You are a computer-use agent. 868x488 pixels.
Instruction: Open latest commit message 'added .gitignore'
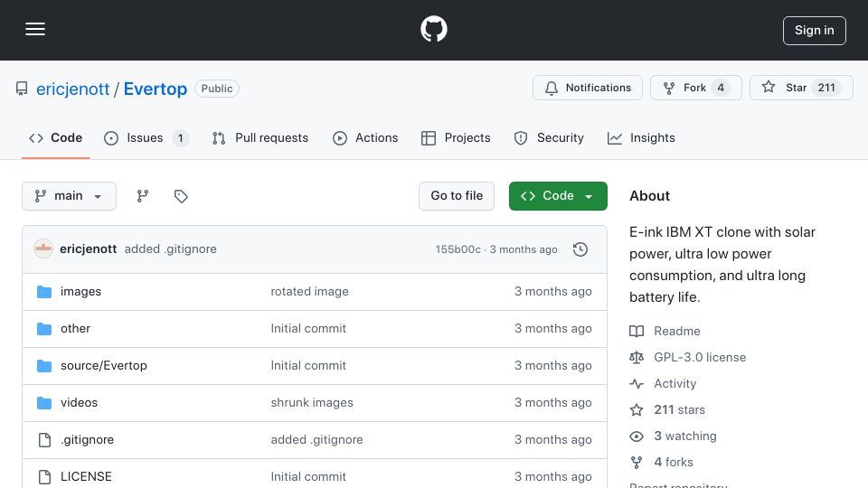point(171,249)
